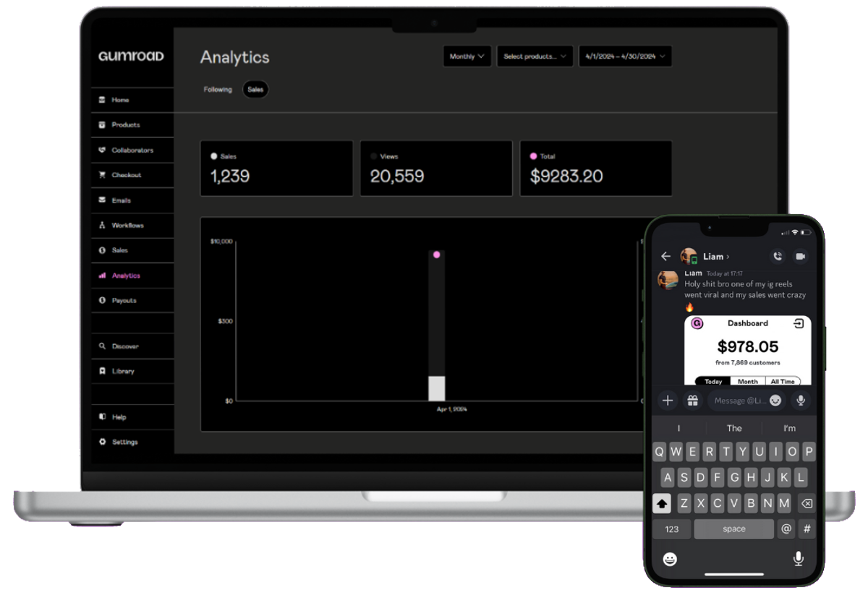Tap the gift icon beside message box

(692, 400)
